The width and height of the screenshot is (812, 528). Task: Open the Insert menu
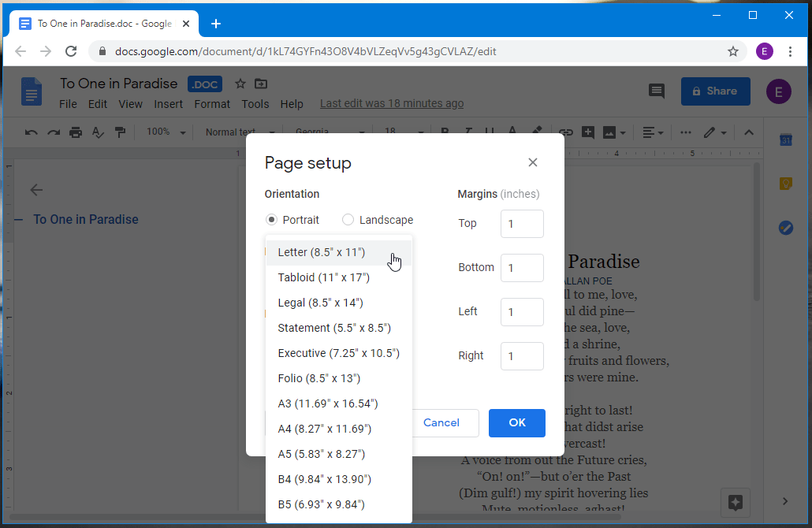(x=168, y=104)
